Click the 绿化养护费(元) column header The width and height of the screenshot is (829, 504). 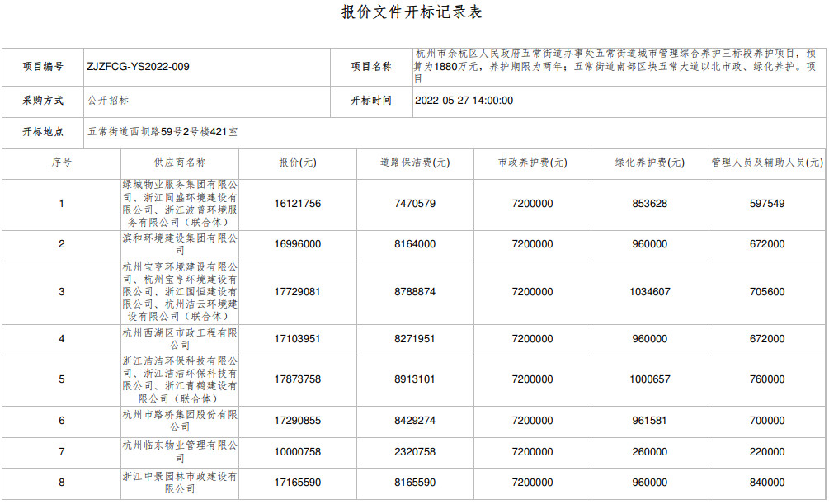pos(649,163)
